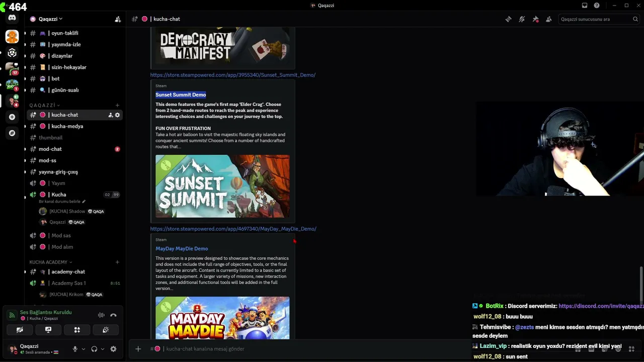Toggle the camera in voice panel
Screen dimensions: 644x362
[20, 330]
